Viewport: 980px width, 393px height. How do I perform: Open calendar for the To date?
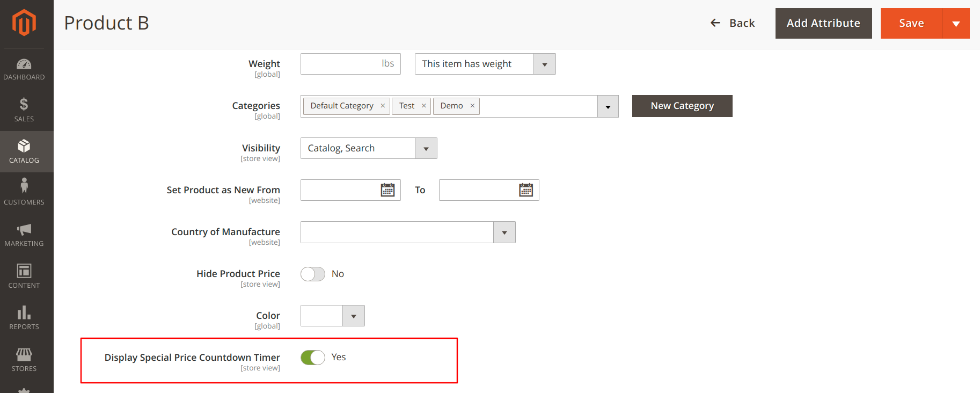pos(526,190)
